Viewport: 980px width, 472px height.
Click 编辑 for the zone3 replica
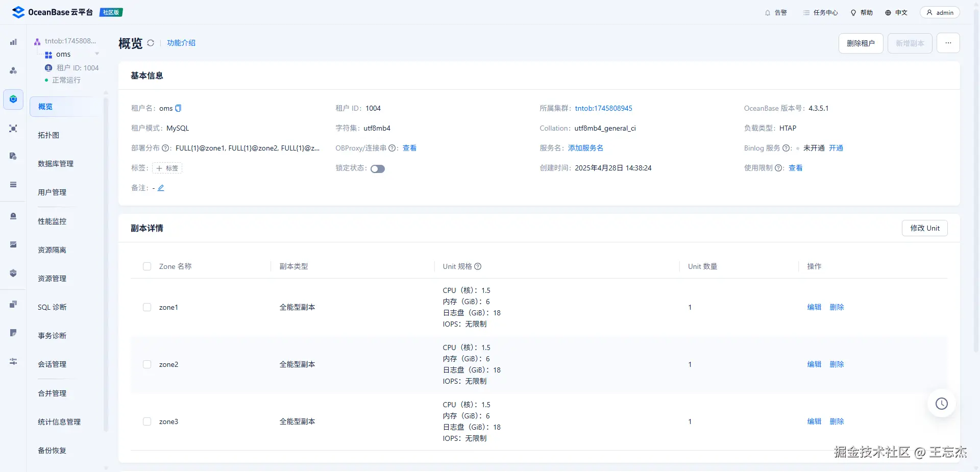coord(814,421)
